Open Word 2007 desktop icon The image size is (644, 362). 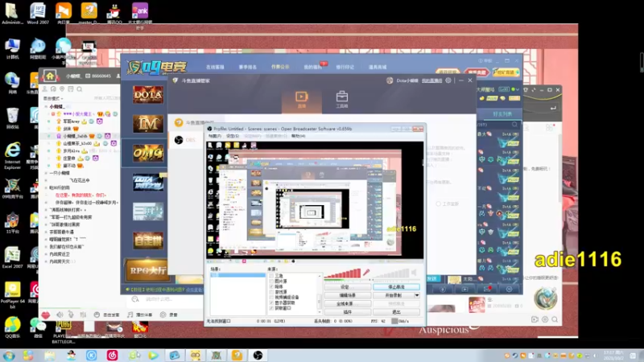(38, 14)
